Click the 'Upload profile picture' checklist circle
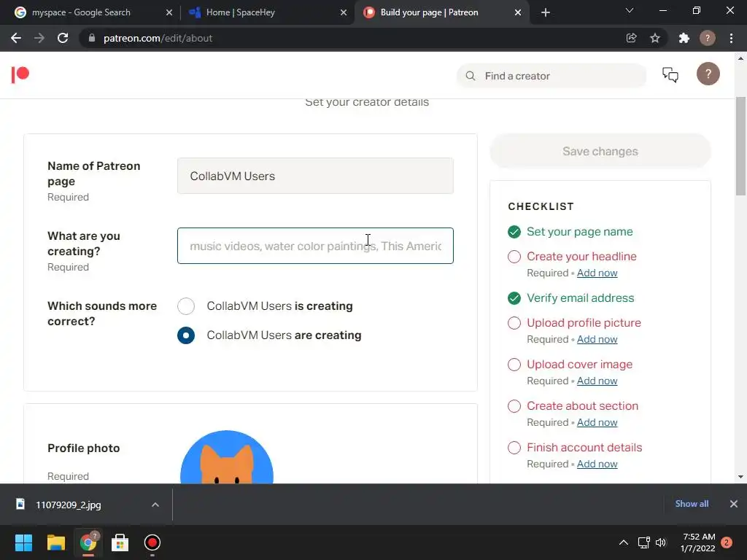This screenshot has width=747, height=560. [514, 323]
